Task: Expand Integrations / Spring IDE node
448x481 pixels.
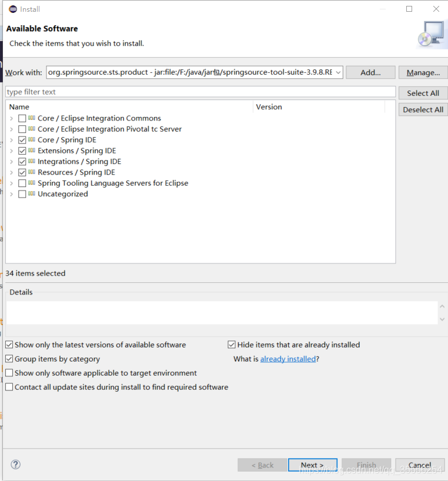Action: [x=11, y=162]
